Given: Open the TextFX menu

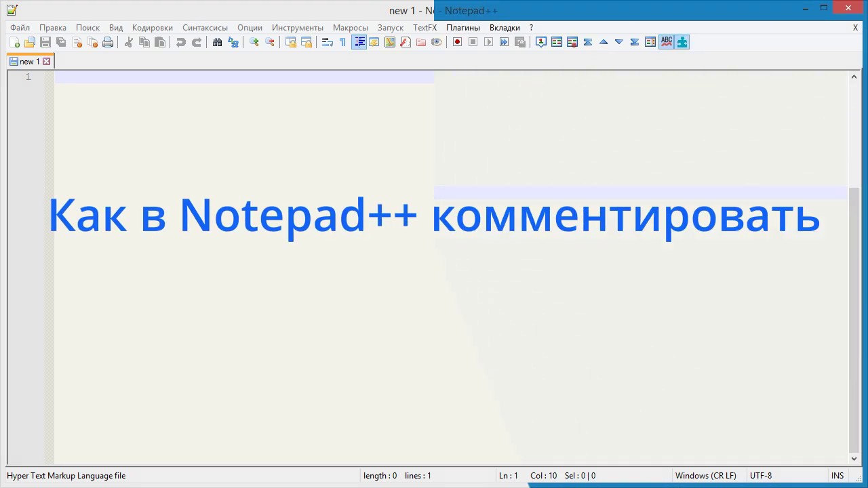Looking at the screenshot, I should coord(425,28).
